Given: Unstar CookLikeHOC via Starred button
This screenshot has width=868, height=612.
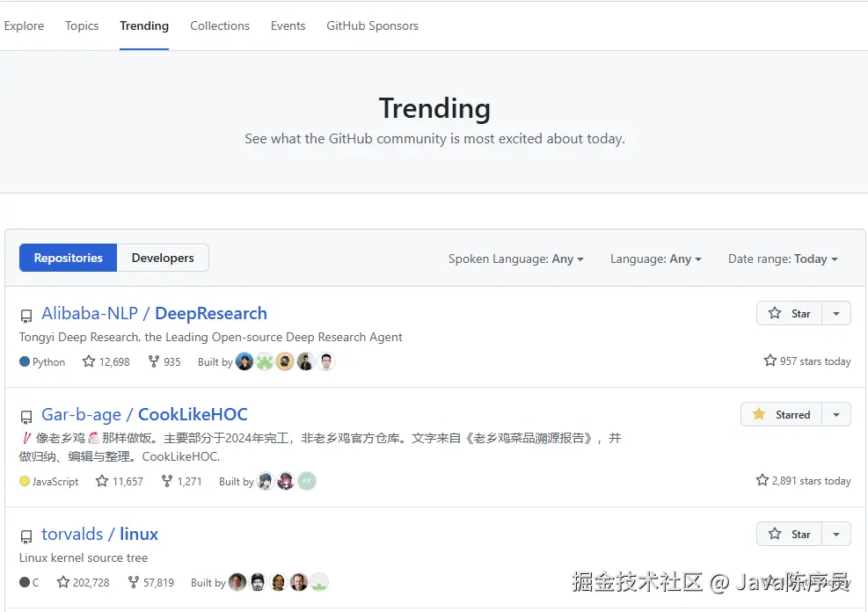Looking at the screenshot, I should pos(781,414).
